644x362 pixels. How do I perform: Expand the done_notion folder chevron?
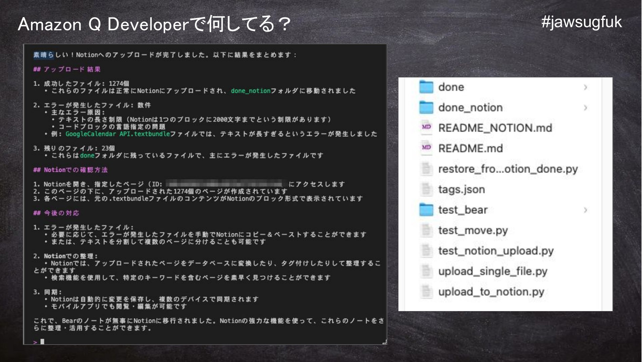(x=585, y=108)
